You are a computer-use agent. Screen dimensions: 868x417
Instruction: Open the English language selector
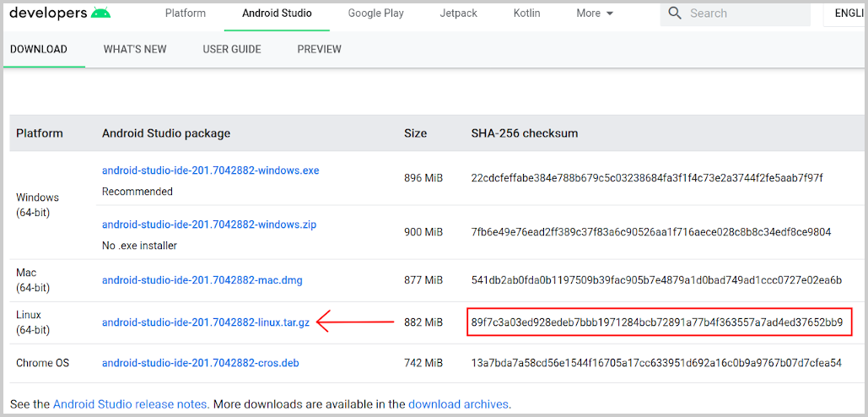tap(845, 14)
